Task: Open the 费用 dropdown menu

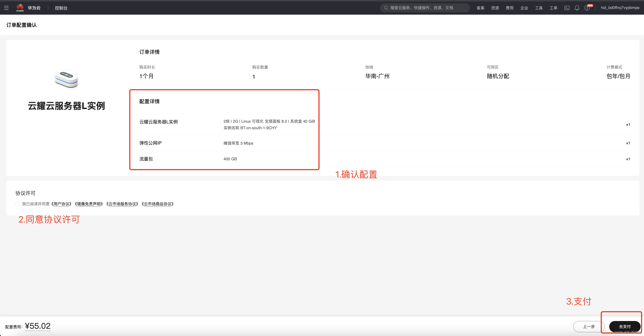Action: pos(509,8)
